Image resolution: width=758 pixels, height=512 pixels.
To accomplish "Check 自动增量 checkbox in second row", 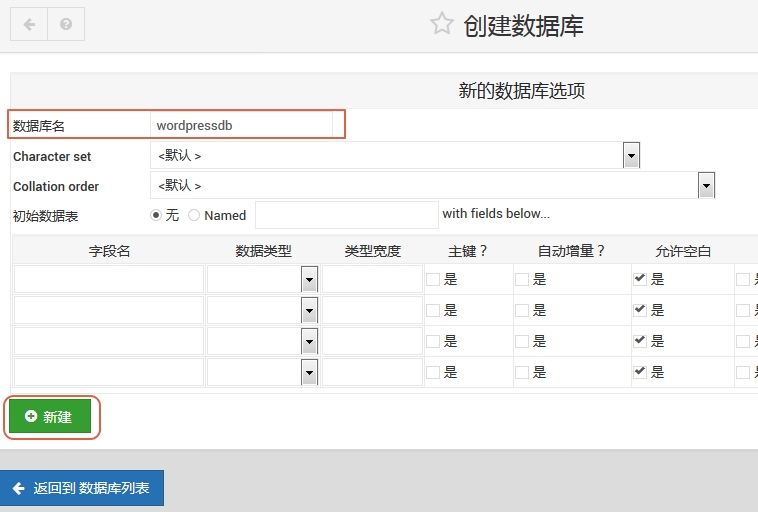I will pyautogui.click(x=522, y=311).
